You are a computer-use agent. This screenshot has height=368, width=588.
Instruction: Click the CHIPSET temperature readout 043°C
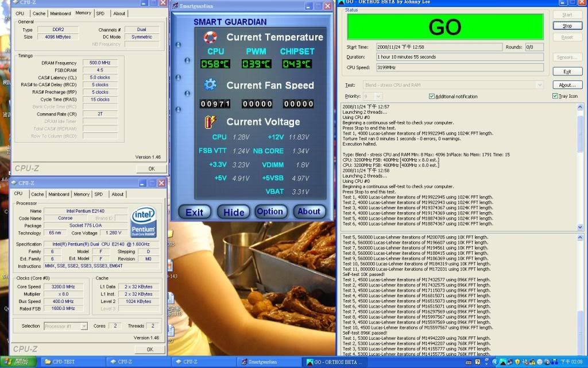tap(297, 64)
